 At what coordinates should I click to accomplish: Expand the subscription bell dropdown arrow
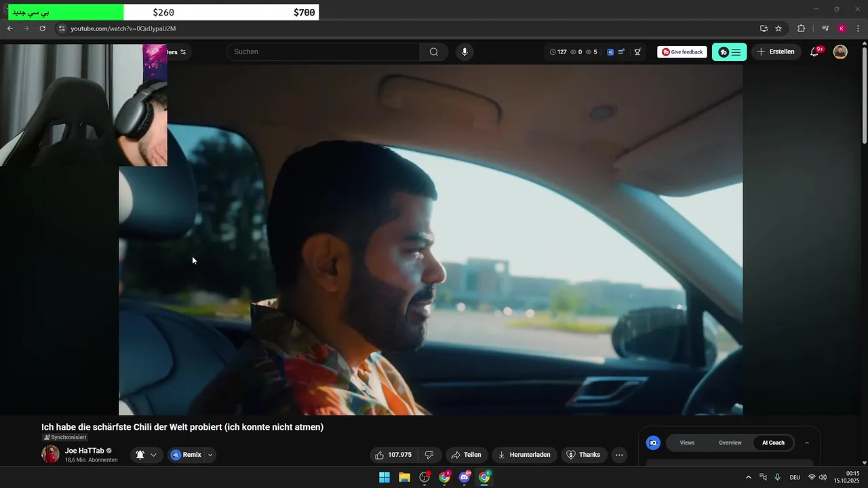coord(154,455)
